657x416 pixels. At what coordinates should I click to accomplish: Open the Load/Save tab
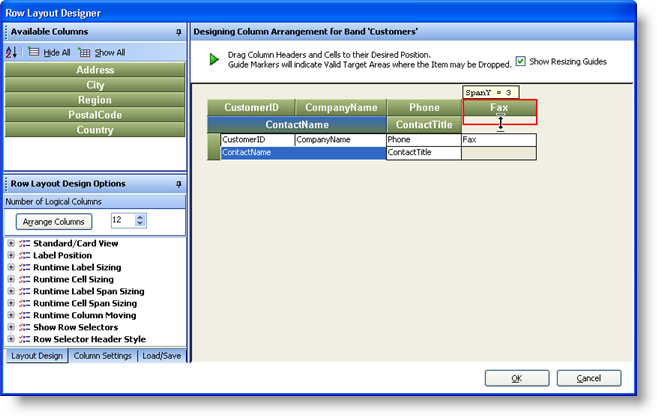[162, 356]
